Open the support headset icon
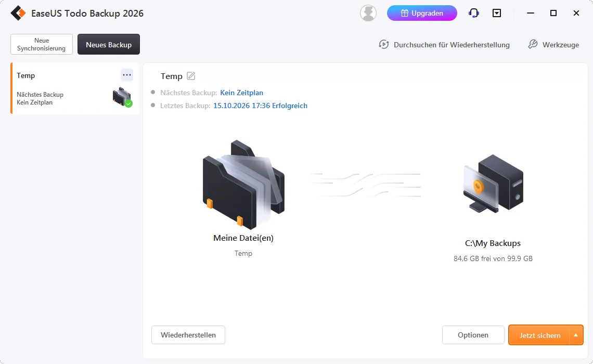 point(473,13)
